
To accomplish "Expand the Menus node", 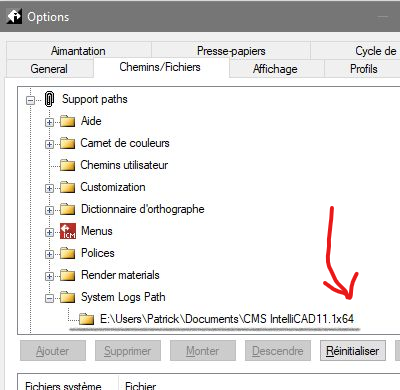I will coord(49,232).
